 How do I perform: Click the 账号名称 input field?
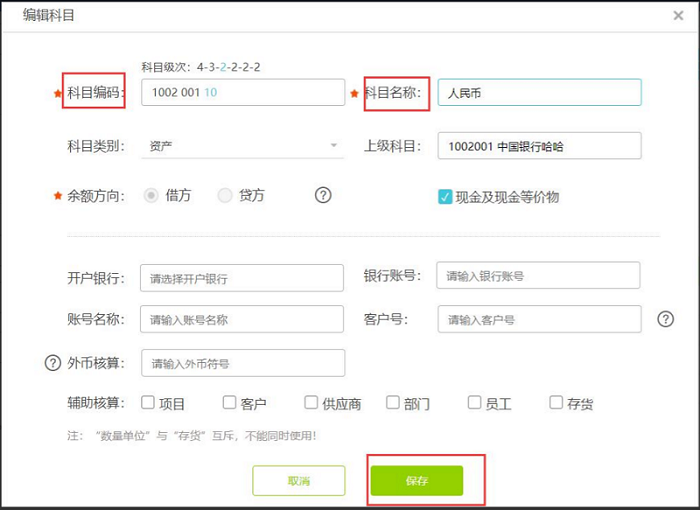click(x=242, y=319)
